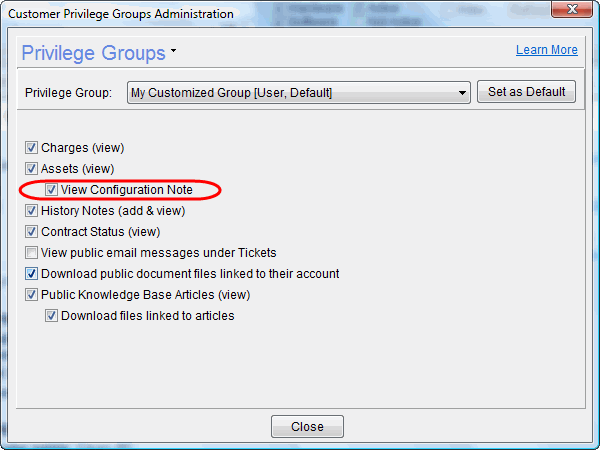Click the Privilege Groups heading text
This screenshot has height=450, width=600.
point(93,52)
